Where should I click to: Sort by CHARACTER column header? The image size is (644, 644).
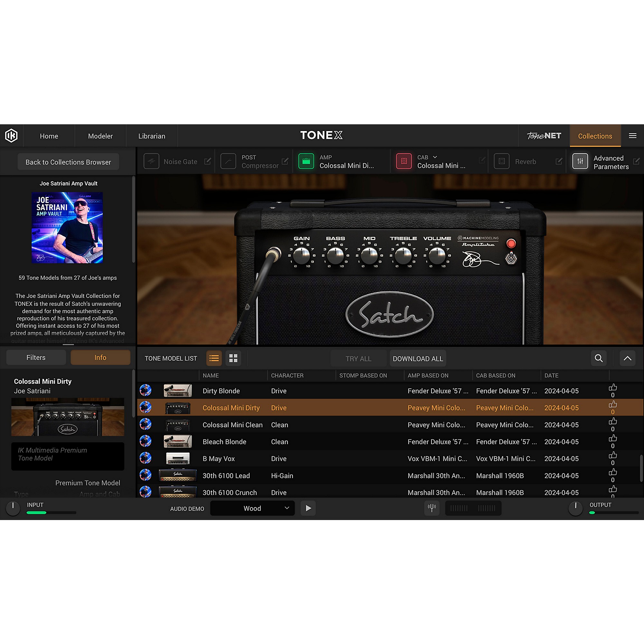point(287,375)
